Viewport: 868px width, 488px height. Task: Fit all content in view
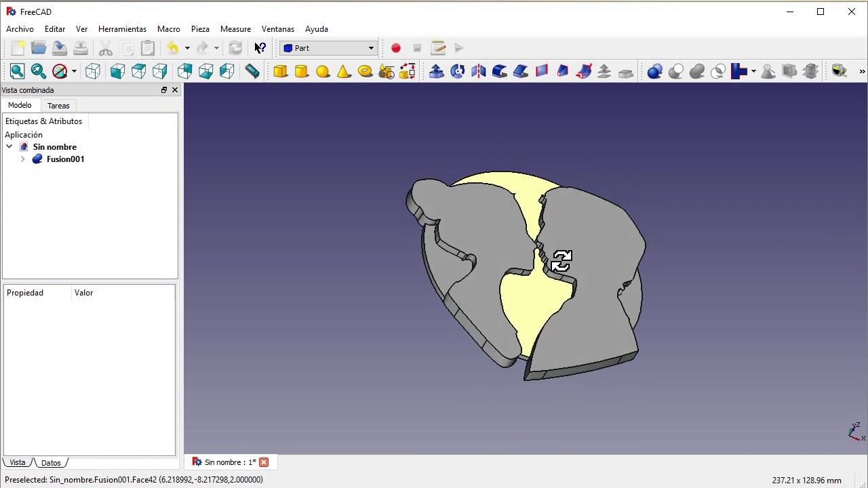click(x=18, y=71)
